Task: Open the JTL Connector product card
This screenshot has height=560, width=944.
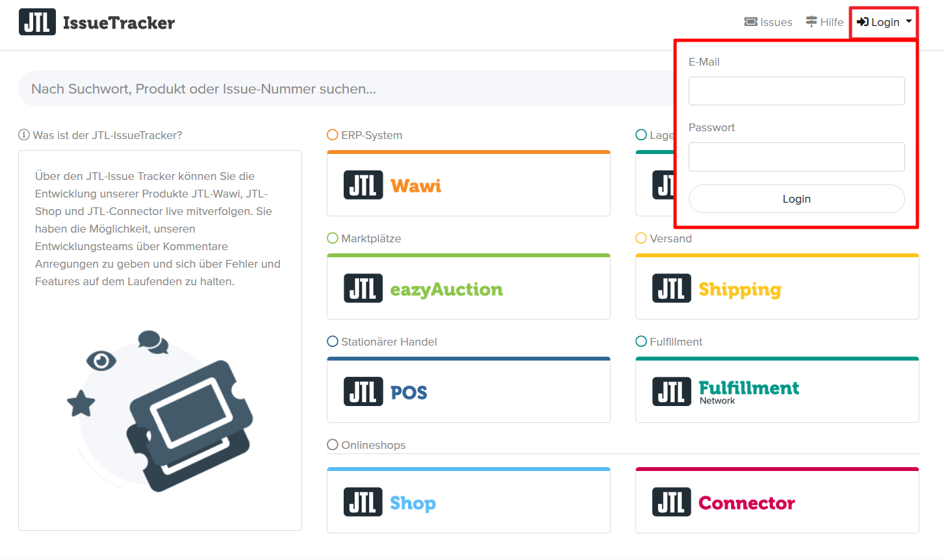Action: pos(776,502)
